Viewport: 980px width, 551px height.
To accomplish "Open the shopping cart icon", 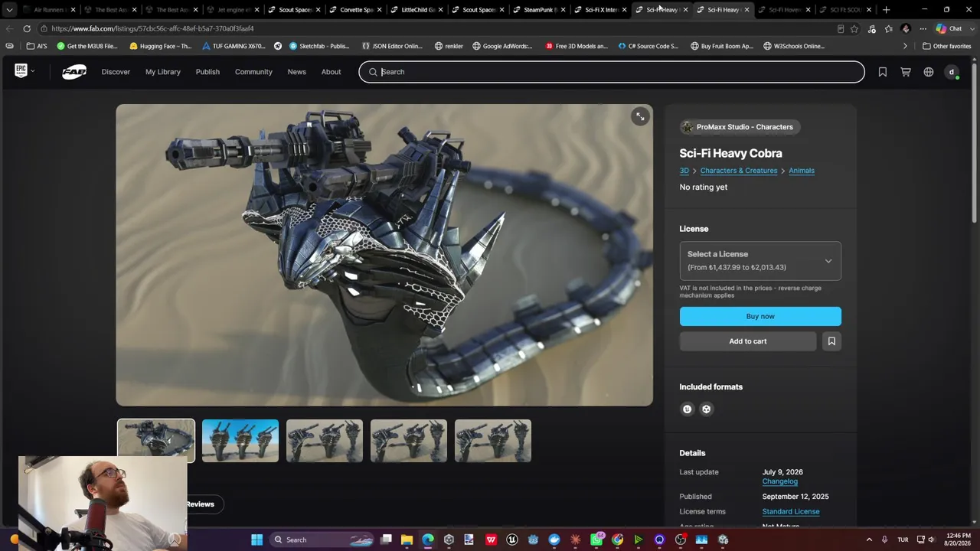I will (x=906, y=72).
